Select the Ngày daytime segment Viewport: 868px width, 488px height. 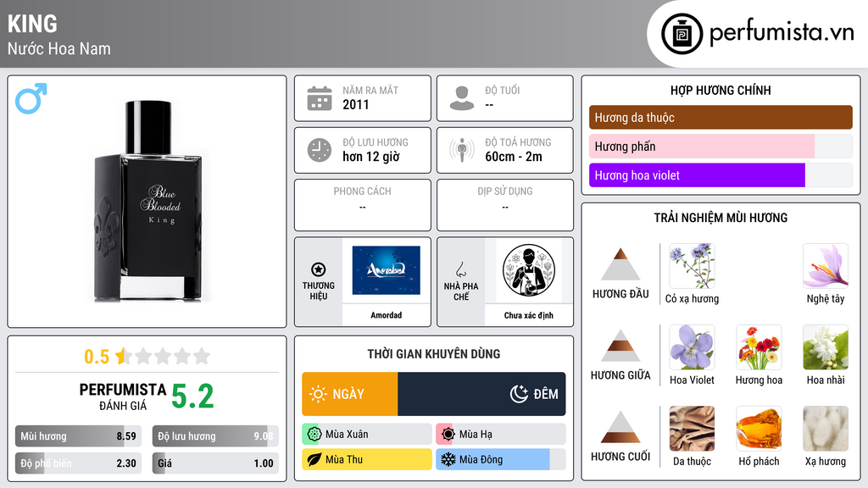point(350,394)
